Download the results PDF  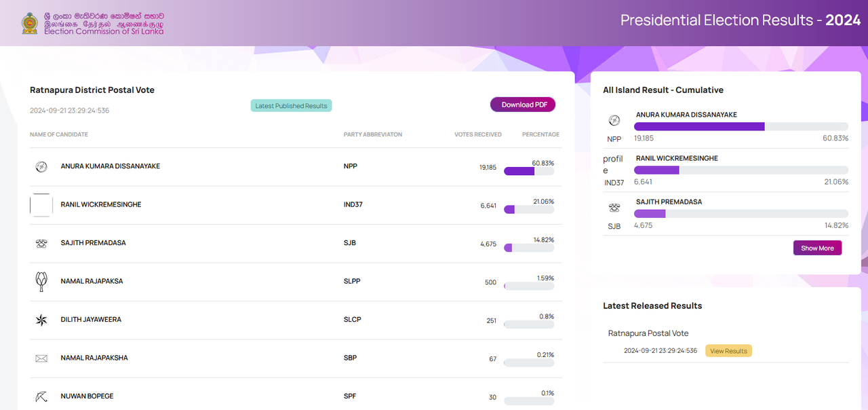tap(524, 105)
